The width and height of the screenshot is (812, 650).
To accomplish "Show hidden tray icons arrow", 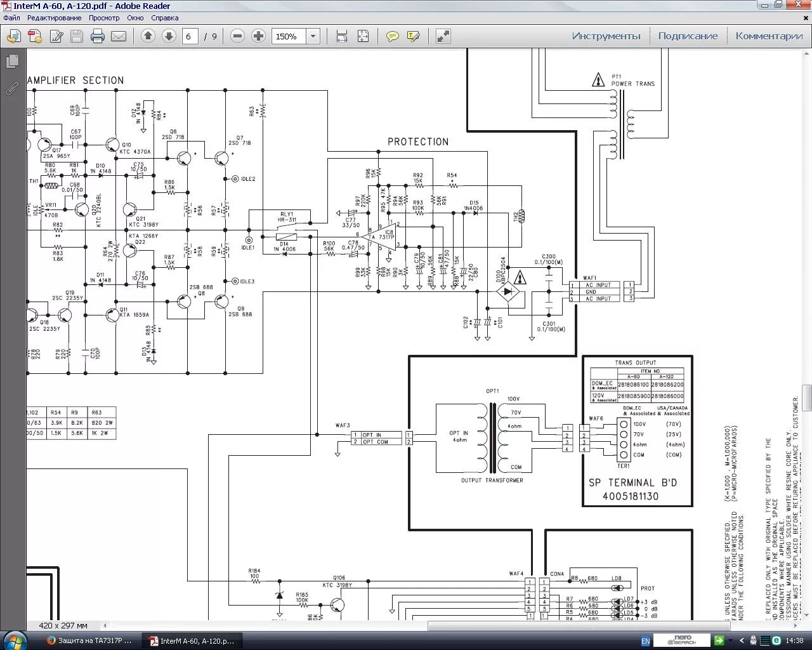I will coord(741,641).
